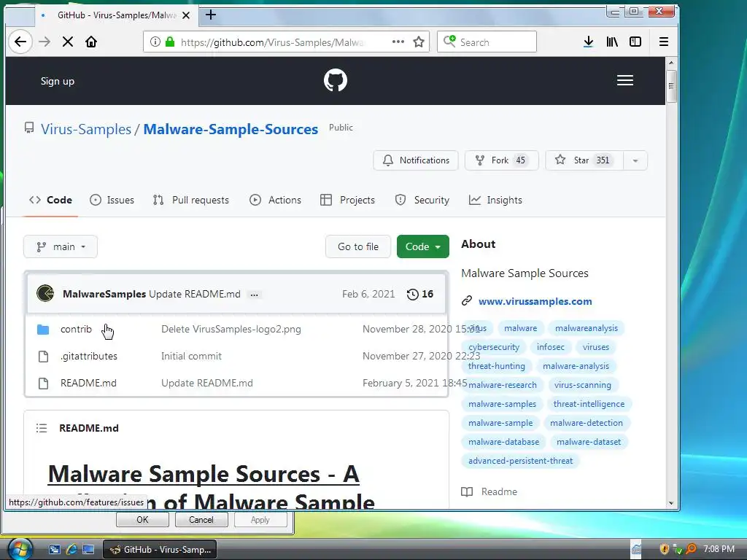Click the Go to file button
This screenshot has width=747, height=560.
[358, 246]
